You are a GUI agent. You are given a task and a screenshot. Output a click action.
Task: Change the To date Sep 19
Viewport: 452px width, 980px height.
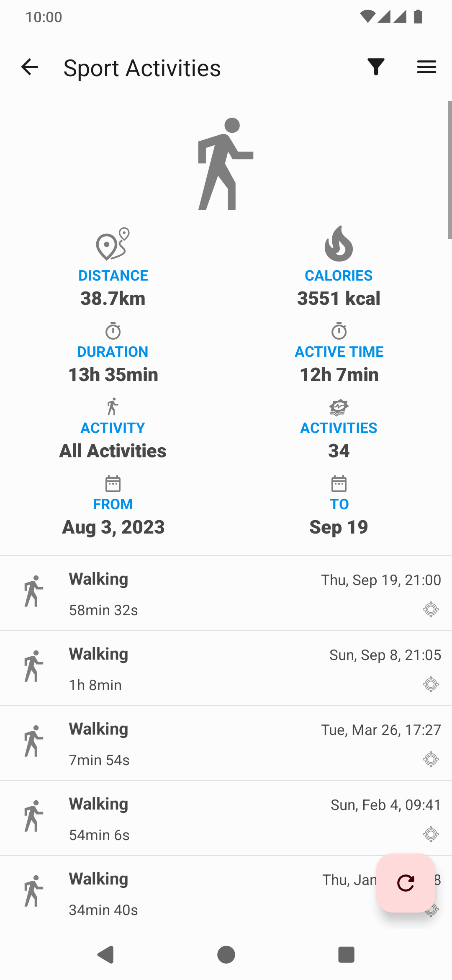point(339,527)
